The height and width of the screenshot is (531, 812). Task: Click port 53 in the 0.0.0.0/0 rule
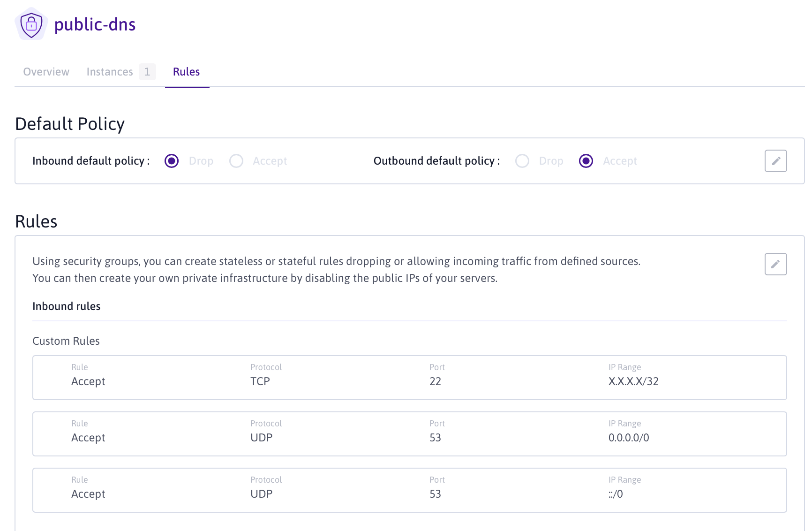[435, 438]
